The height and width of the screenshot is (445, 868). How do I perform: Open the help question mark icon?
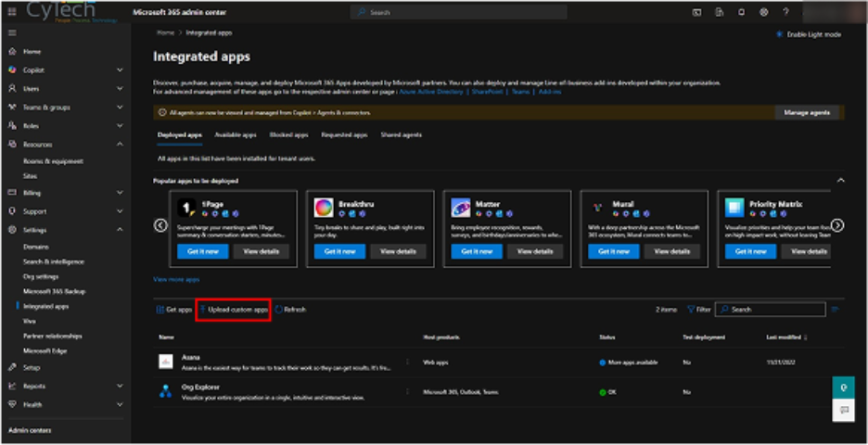(785, 12)
